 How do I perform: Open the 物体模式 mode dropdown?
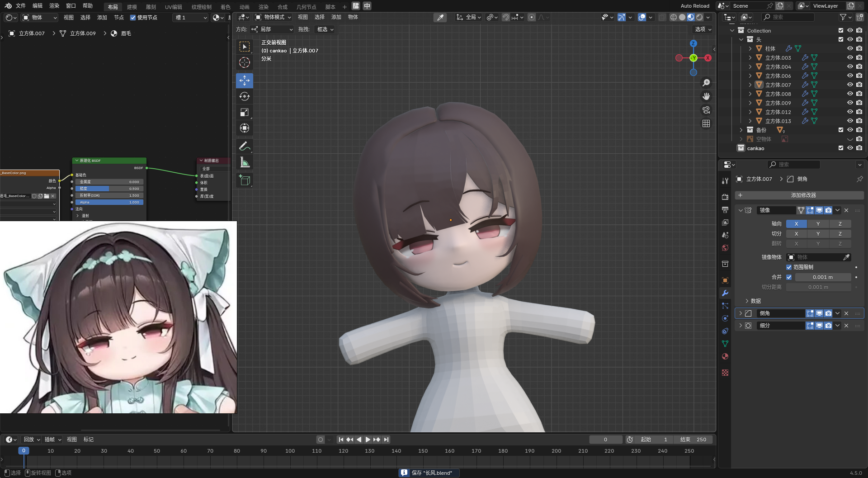274,17
